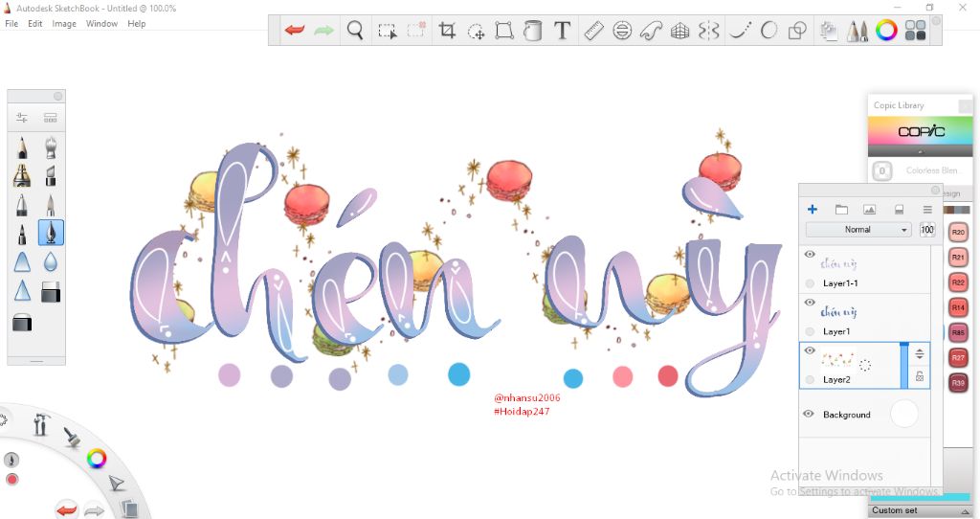Select the Smear water drop brush
The image size is (980, 519).
pyautogui.click(x=51, y=261)
